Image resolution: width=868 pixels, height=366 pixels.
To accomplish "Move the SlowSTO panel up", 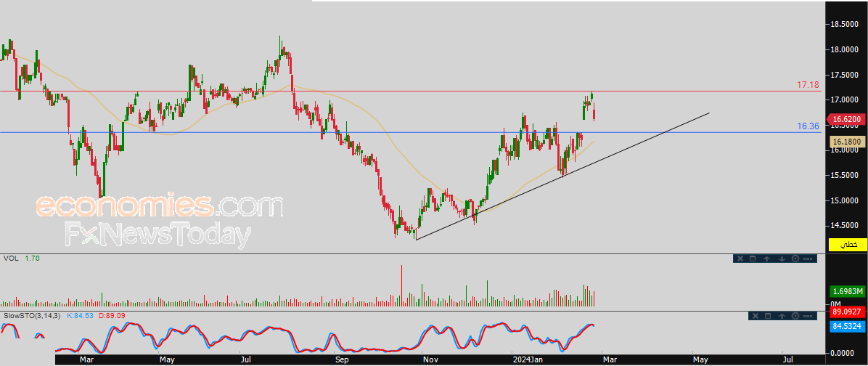I will tap(782, 316).
